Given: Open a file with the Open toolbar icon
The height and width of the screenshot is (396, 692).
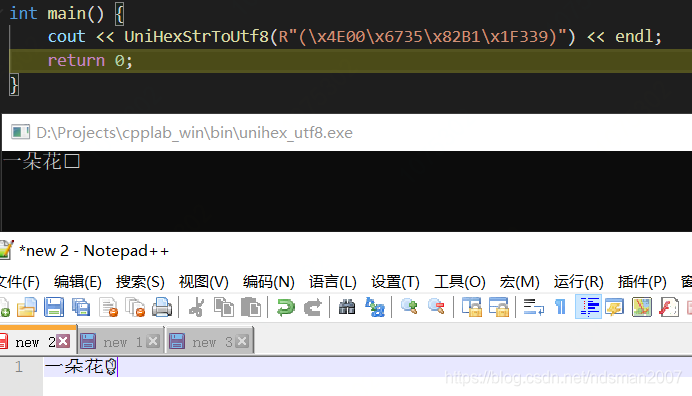Looking at the screenshot, I should 26,307.
